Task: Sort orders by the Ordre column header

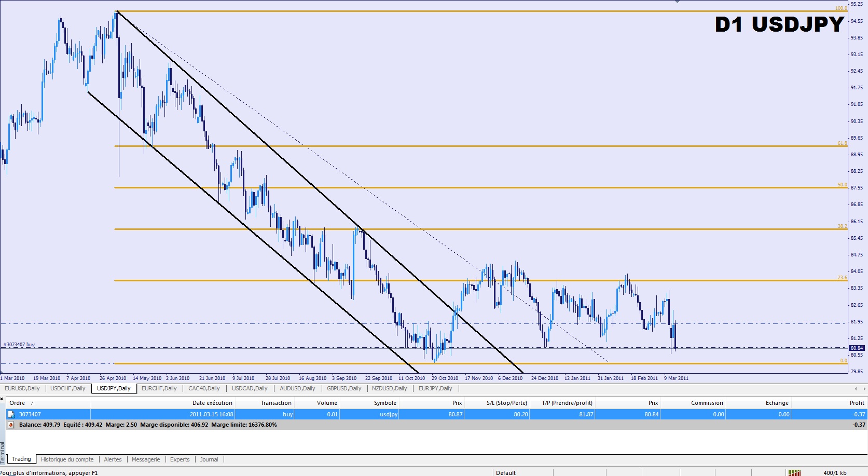Action: coord(18,403)
